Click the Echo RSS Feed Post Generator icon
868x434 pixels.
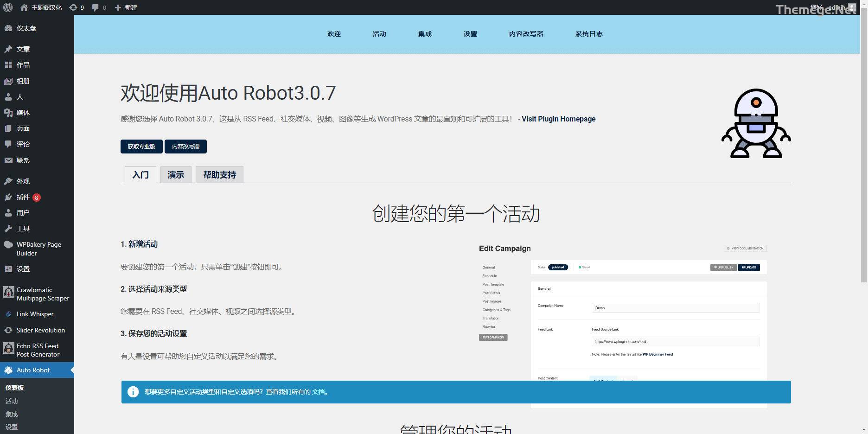point(8,348)
